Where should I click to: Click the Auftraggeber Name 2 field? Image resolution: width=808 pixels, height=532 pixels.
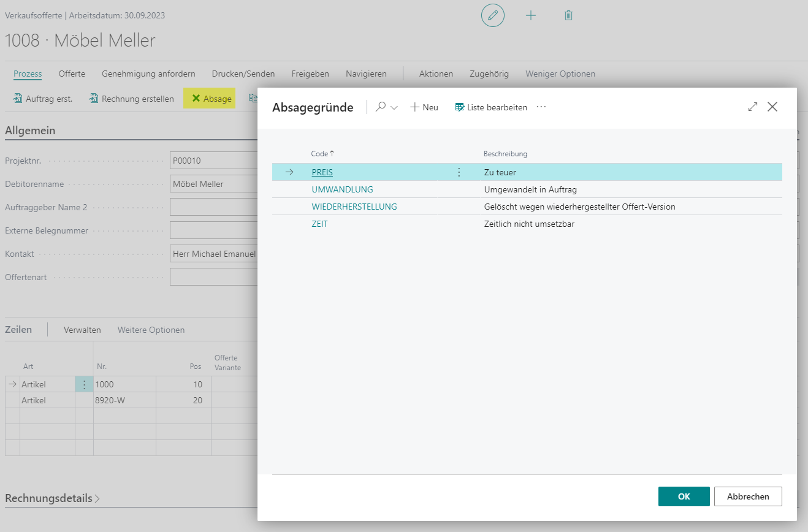coord(213,207)
